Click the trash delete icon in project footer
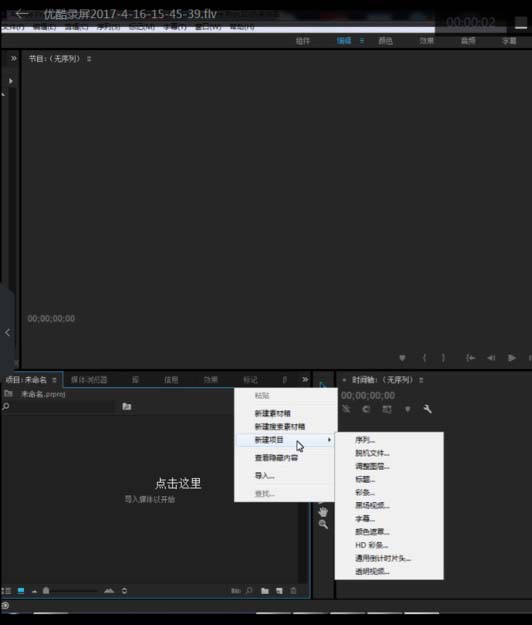Viewport: 532px width, 625px height. pos(293,591)
